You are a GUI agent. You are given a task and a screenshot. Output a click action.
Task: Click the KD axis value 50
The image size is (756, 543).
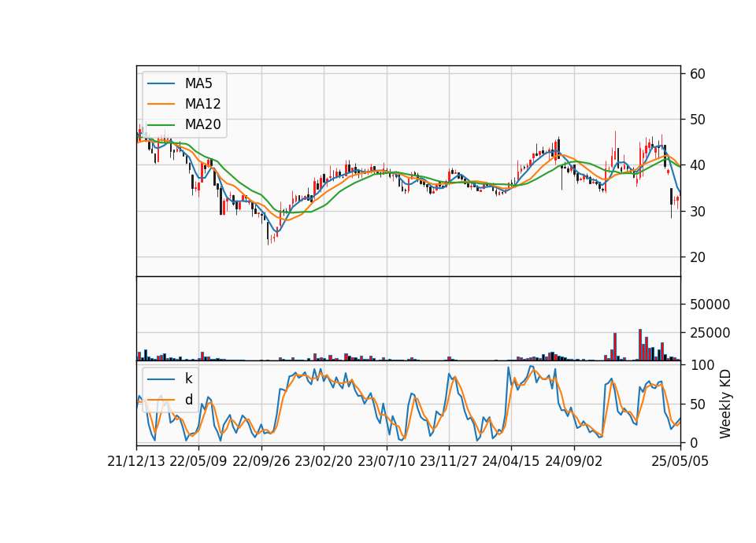[698, 404]
